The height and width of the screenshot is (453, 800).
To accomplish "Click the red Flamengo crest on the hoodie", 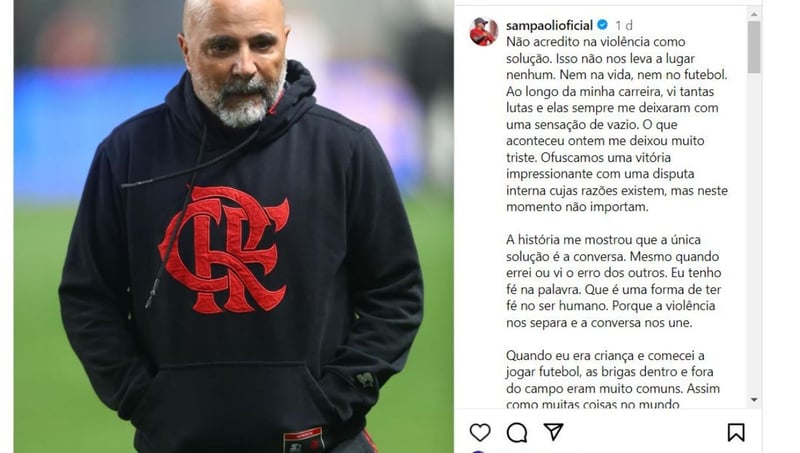I will [x=223, y=250].
